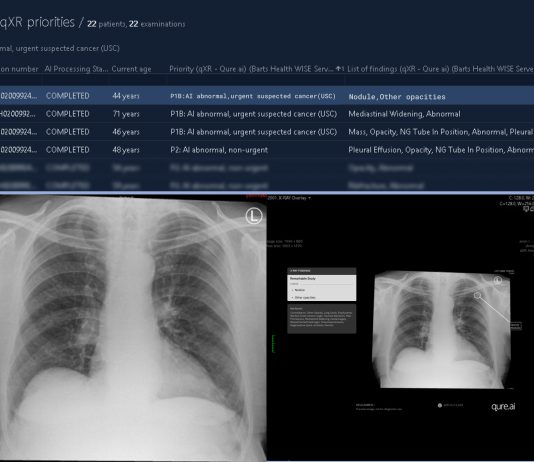Image resolution: width=534 pixels, height=462 pixels.
Task: Select the 44 years Nodule patient row
Action: click(267, 96)
